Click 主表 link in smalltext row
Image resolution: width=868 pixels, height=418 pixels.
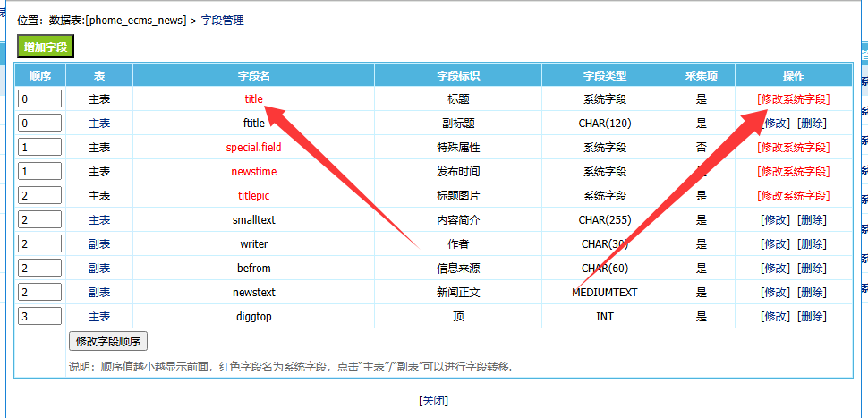[x=99, y=220]
